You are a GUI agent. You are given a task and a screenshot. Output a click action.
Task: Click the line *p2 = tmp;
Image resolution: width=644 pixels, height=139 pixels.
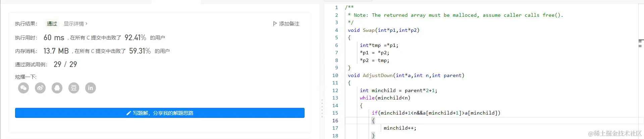(375, 60)
